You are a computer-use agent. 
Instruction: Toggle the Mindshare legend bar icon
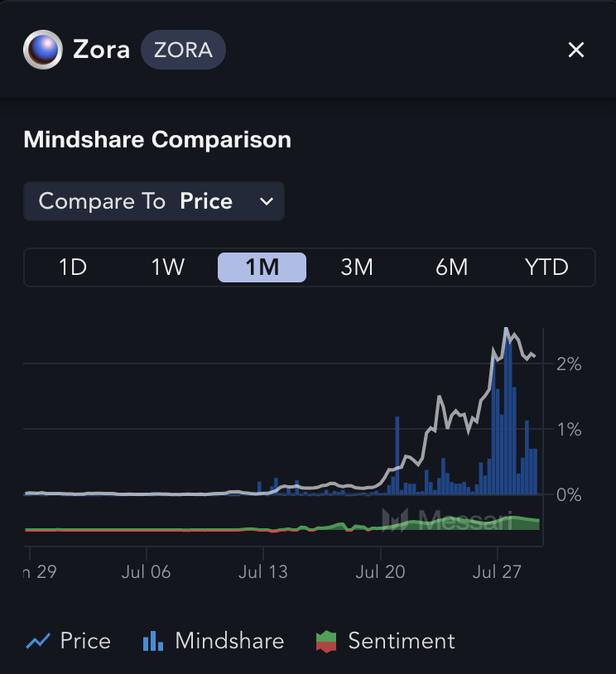(153, 641)
